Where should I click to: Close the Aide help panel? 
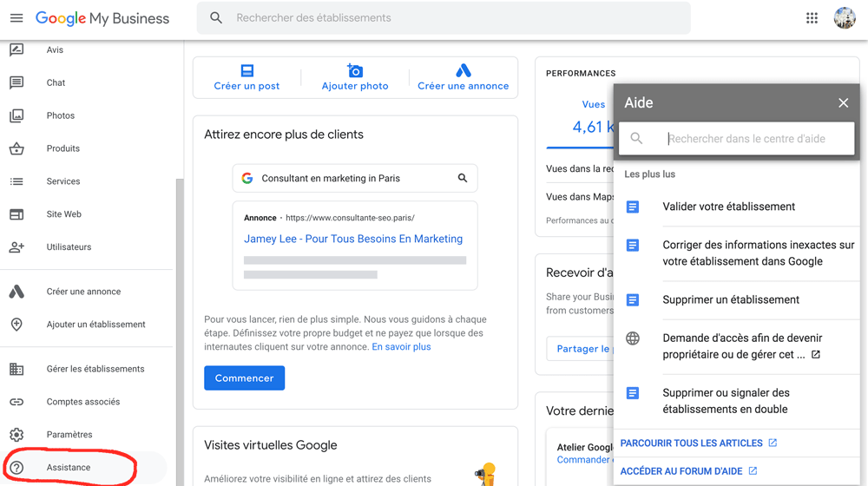pos(843,103)
